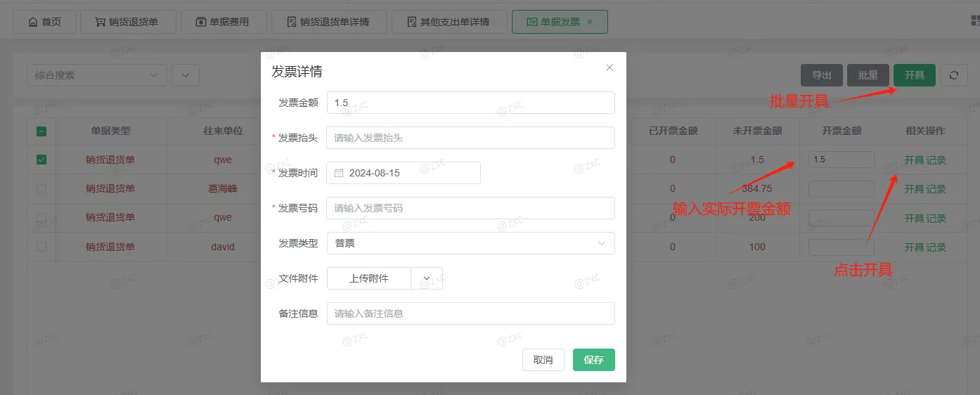Focus the 备注信息 input field
Screen dimensions: 980x395
[x=470, y=313]
